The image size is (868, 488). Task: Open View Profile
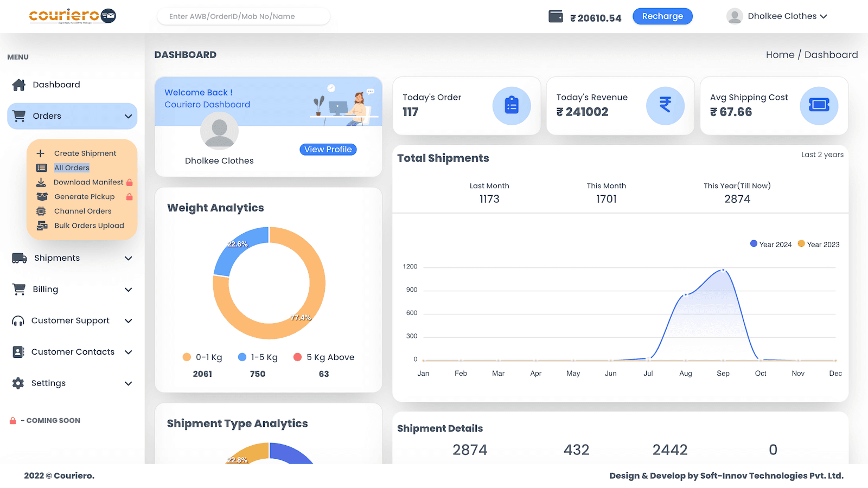328,149
